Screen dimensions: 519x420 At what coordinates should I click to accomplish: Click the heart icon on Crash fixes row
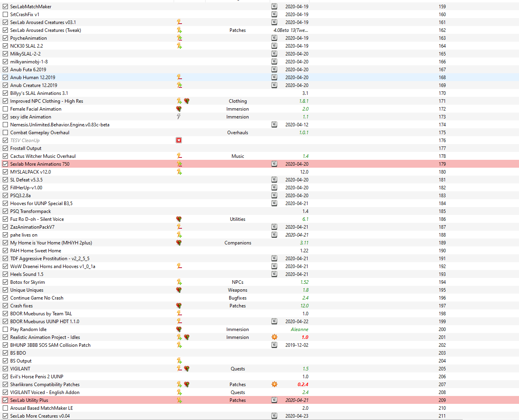[x=179, y=306]
